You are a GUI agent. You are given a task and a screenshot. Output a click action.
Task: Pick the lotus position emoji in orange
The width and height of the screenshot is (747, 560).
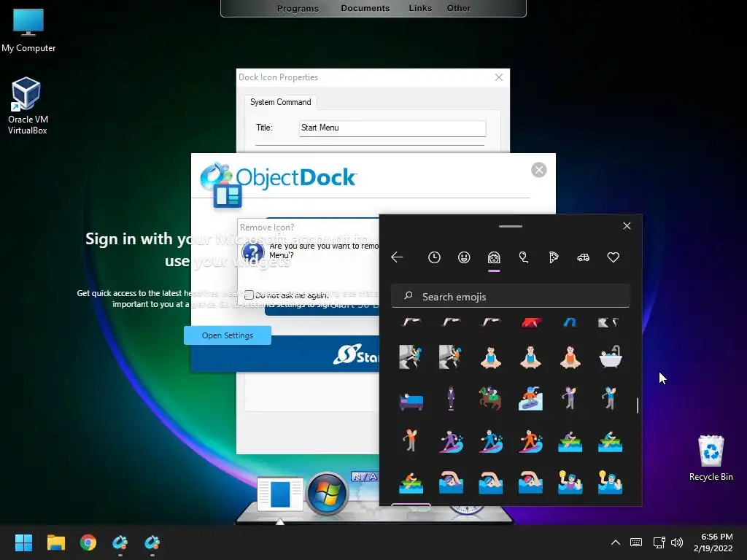[570, 357]
